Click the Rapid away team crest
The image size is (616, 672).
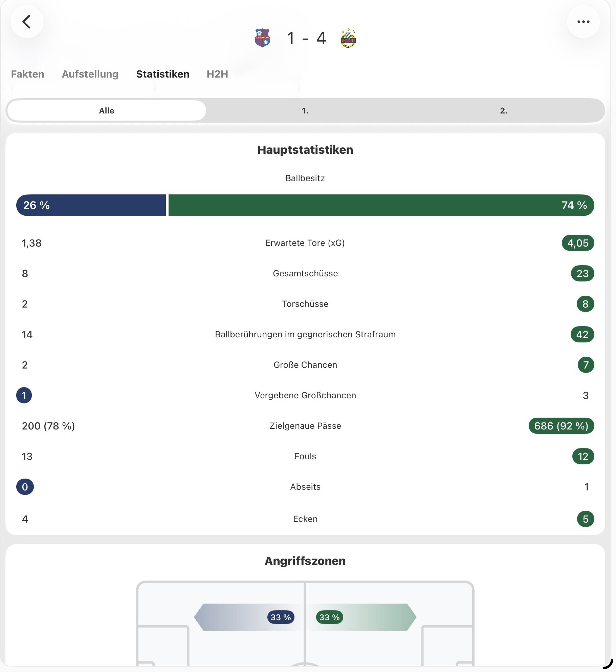348,38
